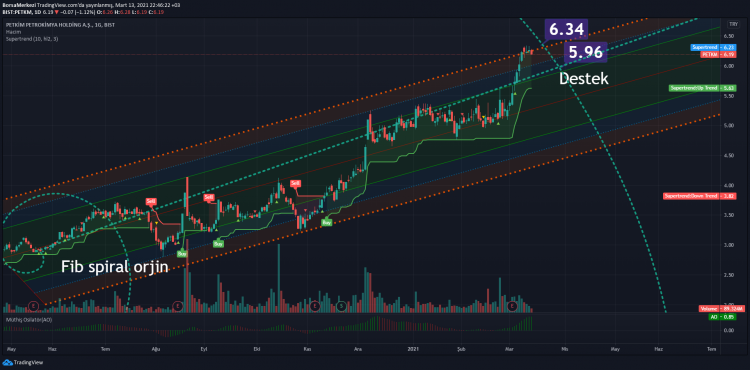Click the 2021 label on the time axis
This screenshot has width=750, height=370.
pos(412,349)
